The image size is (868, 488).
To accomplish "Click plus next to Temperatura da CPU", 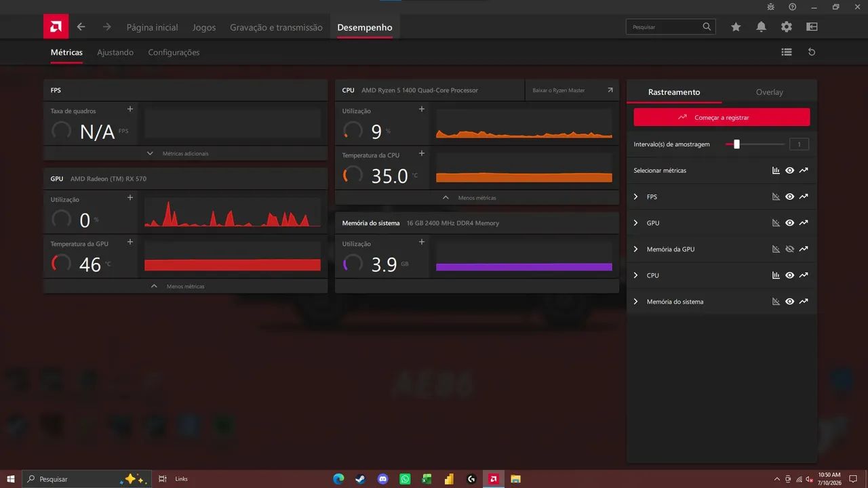I will [422, 153].
